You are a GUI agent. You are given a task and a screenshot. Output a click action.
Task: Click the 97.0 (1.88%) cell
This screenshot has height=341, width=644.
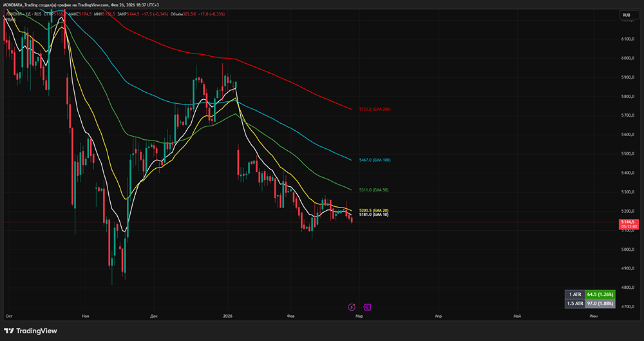pos(600,304)
